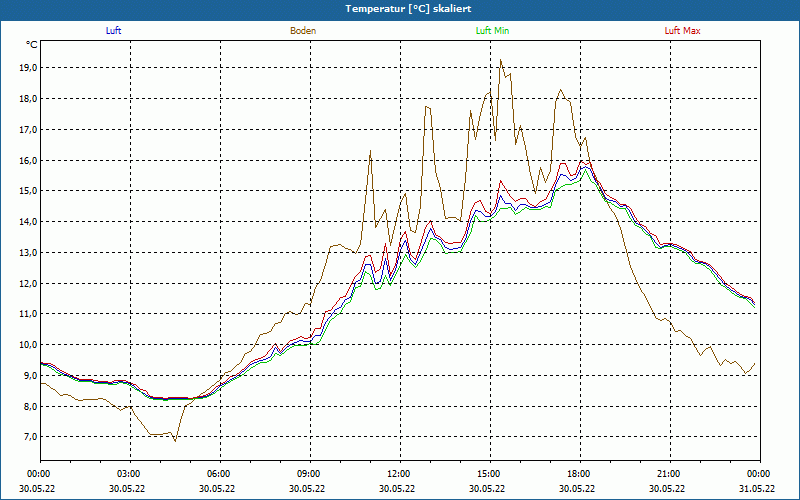Click the '14,0' y-axis value
Screen dimensions: 800x500
point(28,221)
